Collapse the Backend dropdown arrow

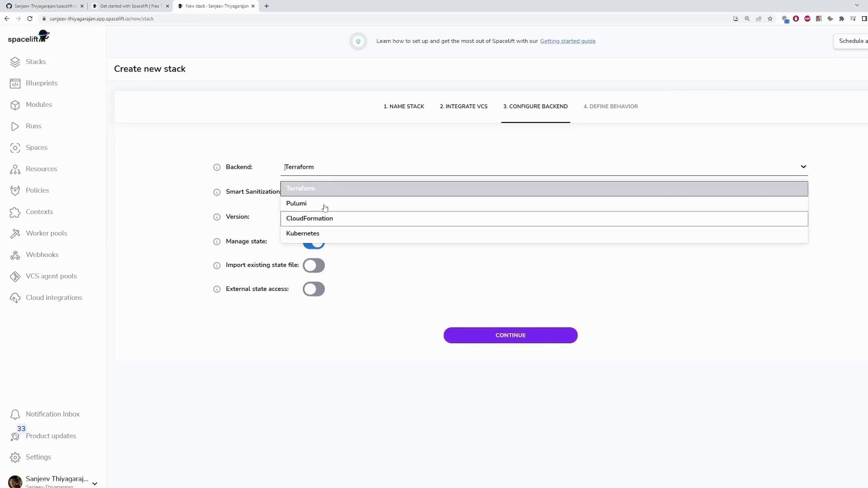pyautogui.click(x=803, y=167)
